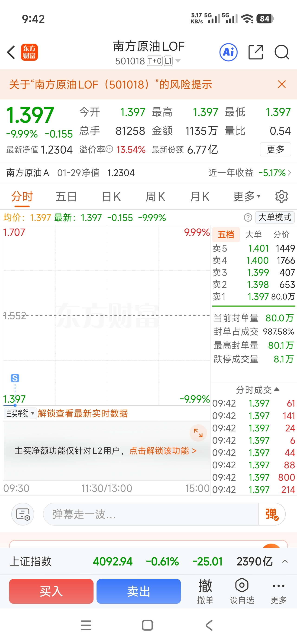Open the Ai assistant icon
This screenshot has height=644, width=297.
point(228,52)
